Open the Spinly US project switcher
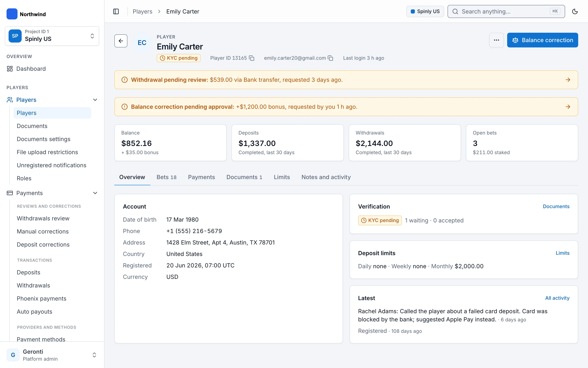 tap(52, 36)
